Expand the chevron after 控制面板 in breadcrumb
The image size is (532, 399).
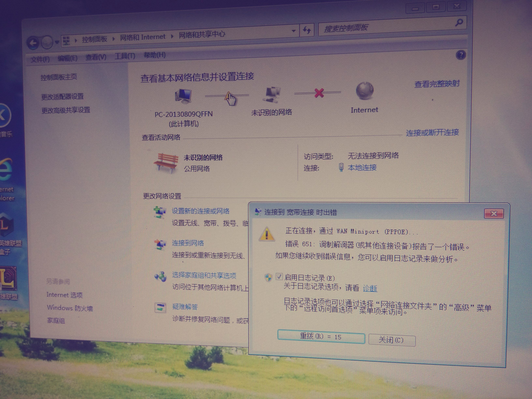113,39
